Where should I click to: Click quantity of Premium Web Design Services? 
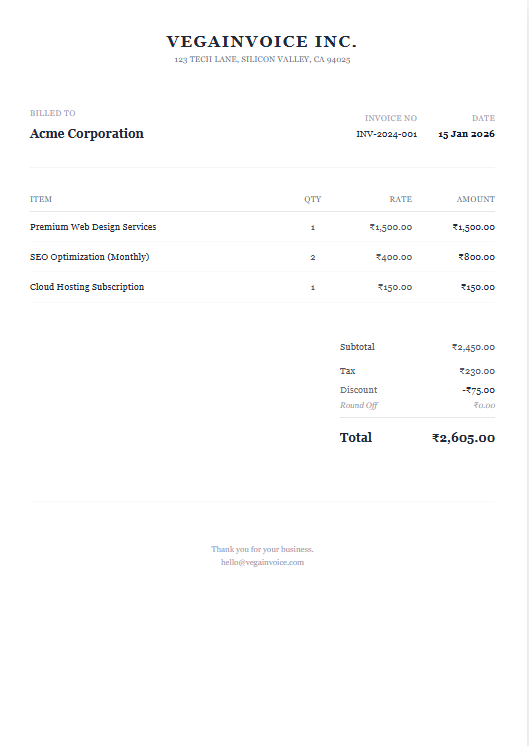pos(313,227)
